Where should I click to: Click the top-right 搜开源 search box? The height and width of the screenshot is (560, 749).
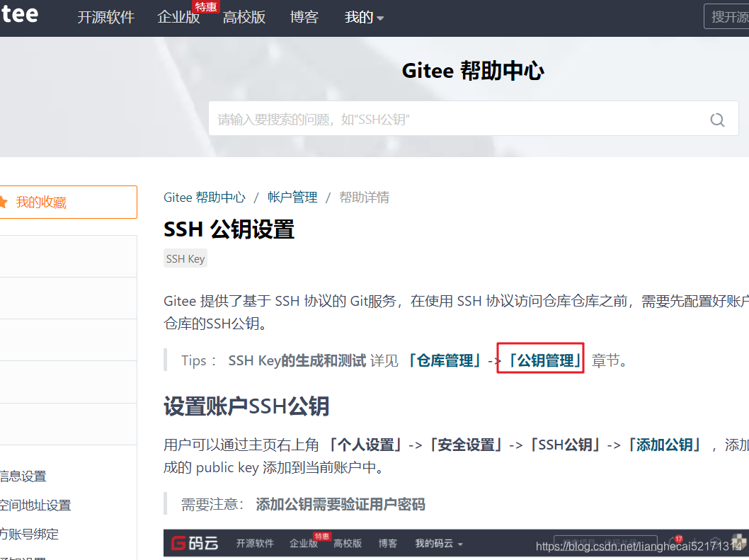pyautogui.click(x=726, y=17)
